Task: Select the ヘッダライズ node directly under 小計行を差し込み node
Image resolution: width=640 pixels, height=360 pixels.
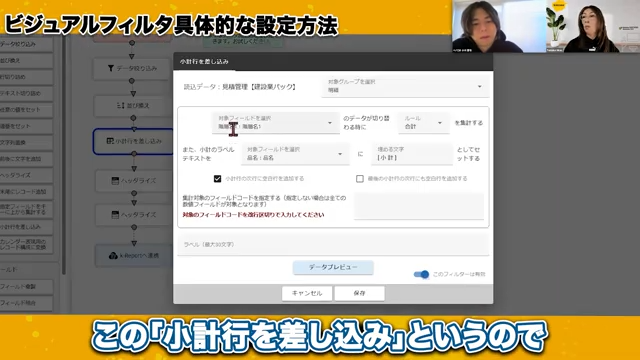Action: click(134, 180)
